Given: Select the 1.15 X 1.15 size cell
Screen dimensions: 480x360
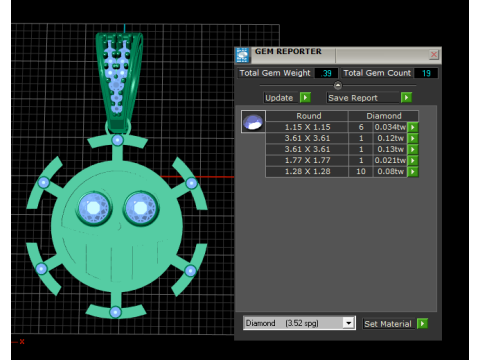Looking at the screenshot, I should [307, 127].
